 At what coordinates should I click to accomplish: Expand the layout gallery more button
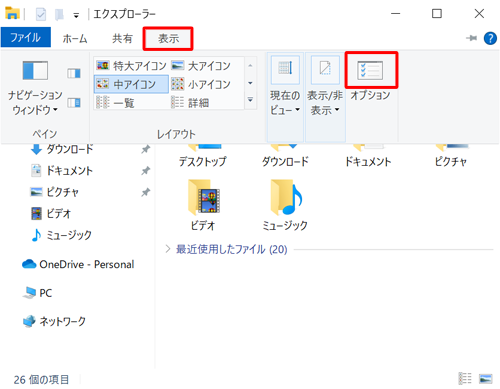pos(250,99)
